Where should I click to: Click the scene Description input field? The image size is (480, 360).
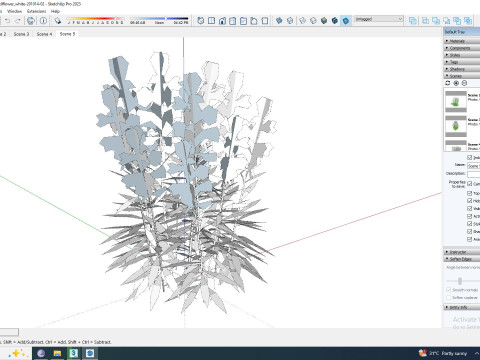click(x=473, y=174)
